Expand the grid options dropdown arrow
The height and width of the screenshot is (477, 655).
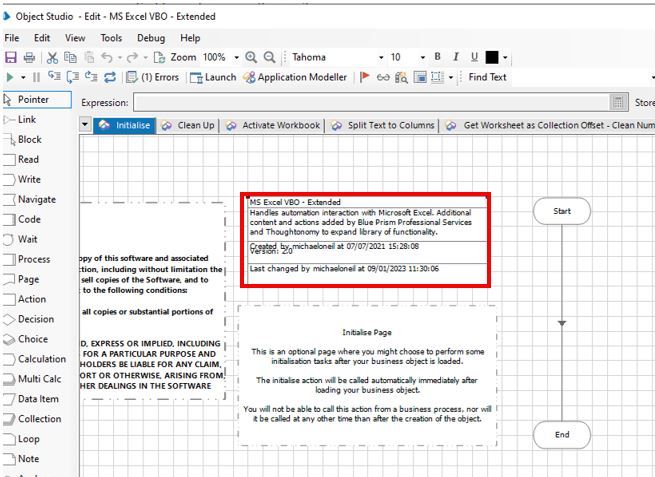click(x=451, y=77)
